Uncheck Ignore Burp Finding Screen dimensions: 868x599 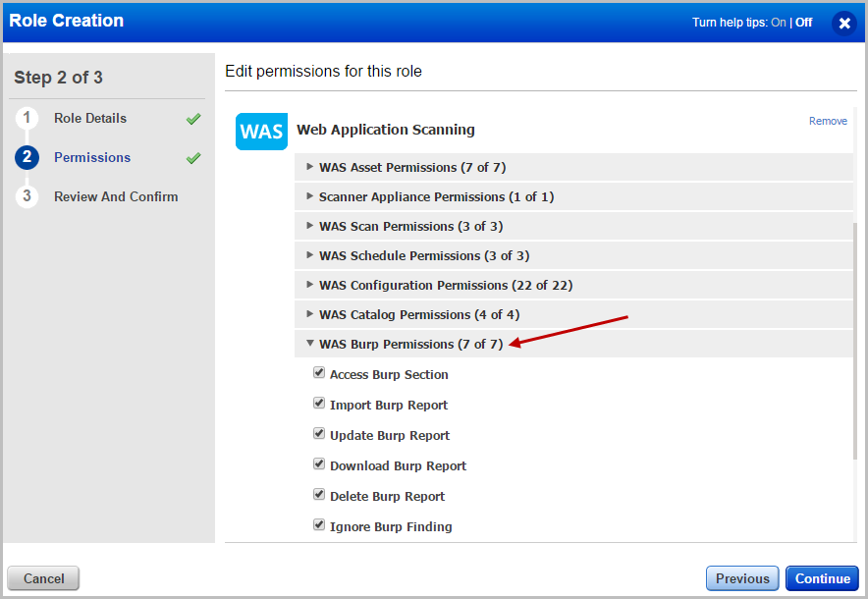pos(319,524)
